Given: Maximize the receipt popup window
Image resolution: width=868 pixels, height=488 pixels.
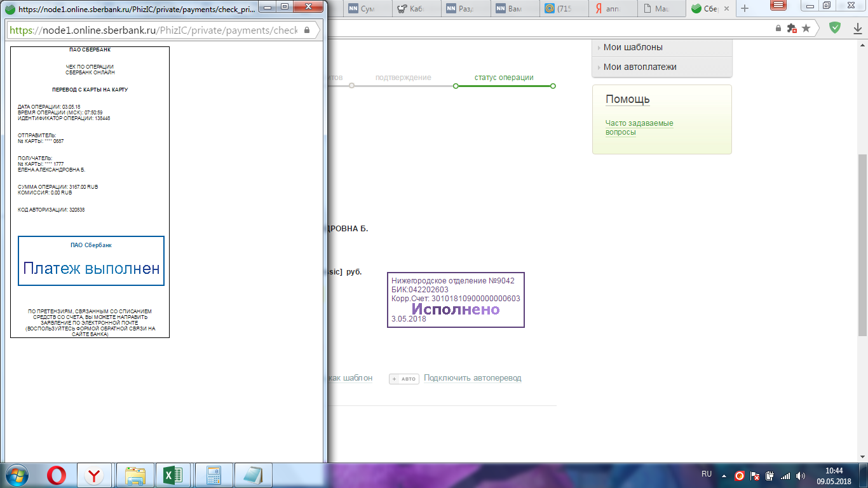Looking at the screenshot, I should pyautogui.click(x=284, y=6).
